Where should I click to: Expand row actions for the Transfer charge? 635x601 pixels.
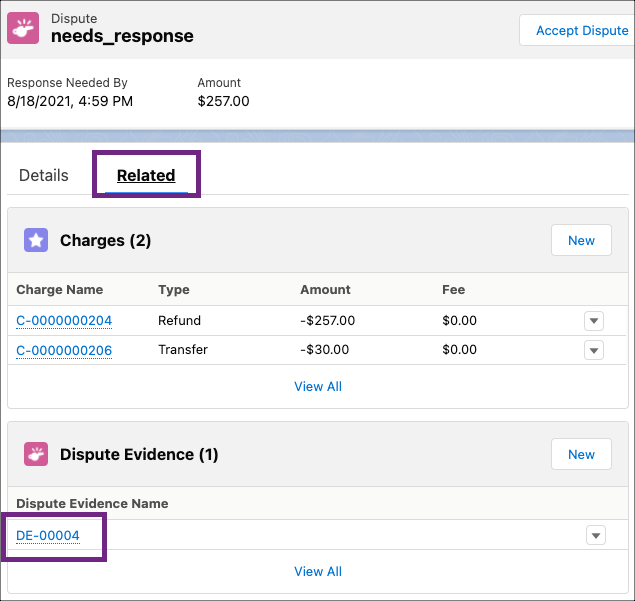(x=594, y=350)
